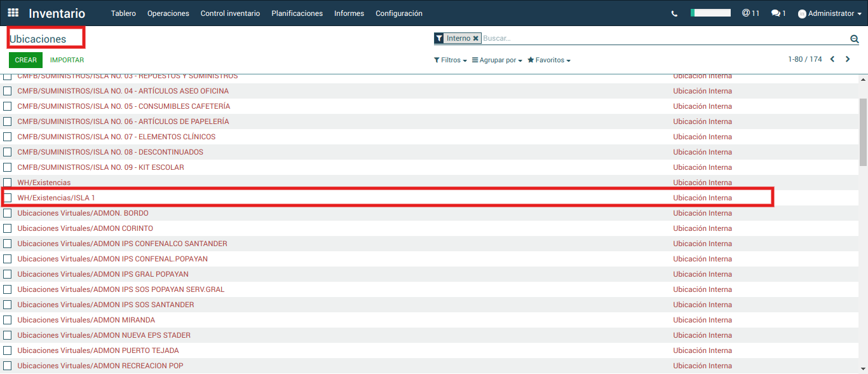Open the Configuración menu
Image resolution: width=868 pixels, height=374 pixels.
pyautogui.click(x=398, y=13)
